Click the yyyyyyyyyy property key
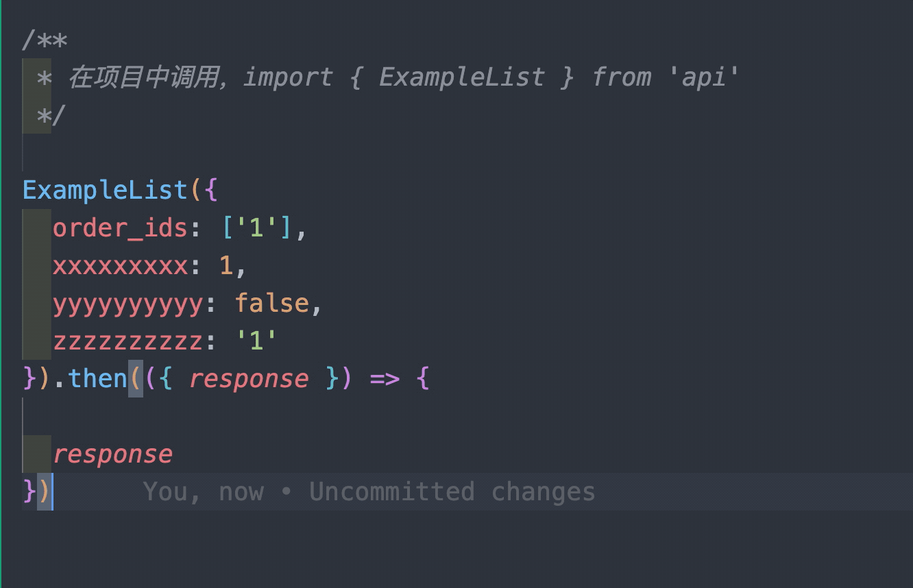Image resolution: width=913 pixels, height=588 pixels. point(127,303)
